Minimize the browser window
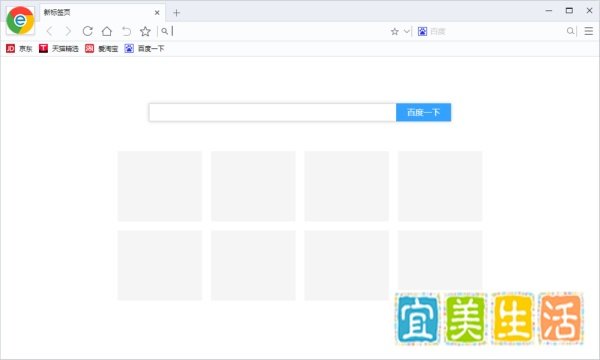600x360 pixels. click(549, 11)
